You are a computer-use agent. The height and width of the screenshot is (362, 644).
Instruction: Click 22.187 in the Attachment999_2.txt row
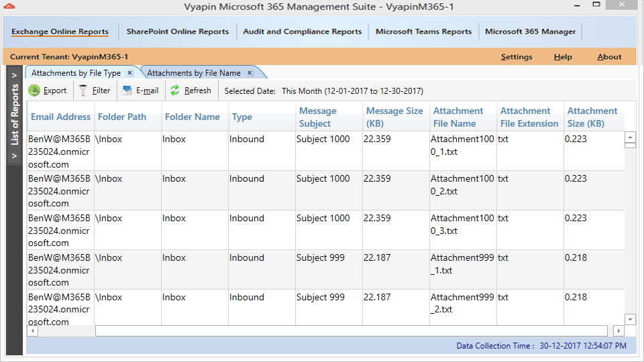[x=377, y=297]
